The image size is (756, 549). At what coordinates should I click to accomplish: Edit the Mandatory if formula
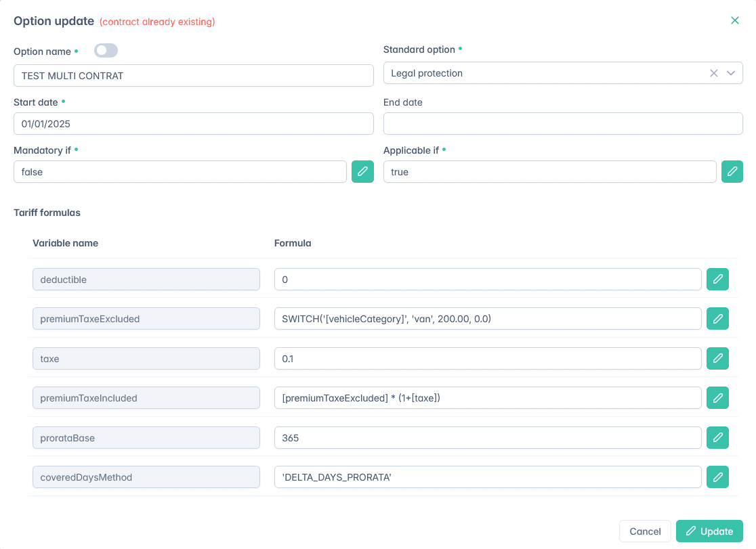tap(362, 171)
